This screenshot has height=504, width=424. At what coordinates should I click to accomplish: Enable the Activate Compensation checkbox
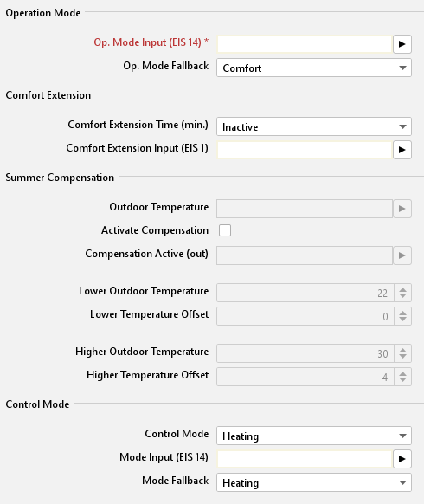point(225,230)
